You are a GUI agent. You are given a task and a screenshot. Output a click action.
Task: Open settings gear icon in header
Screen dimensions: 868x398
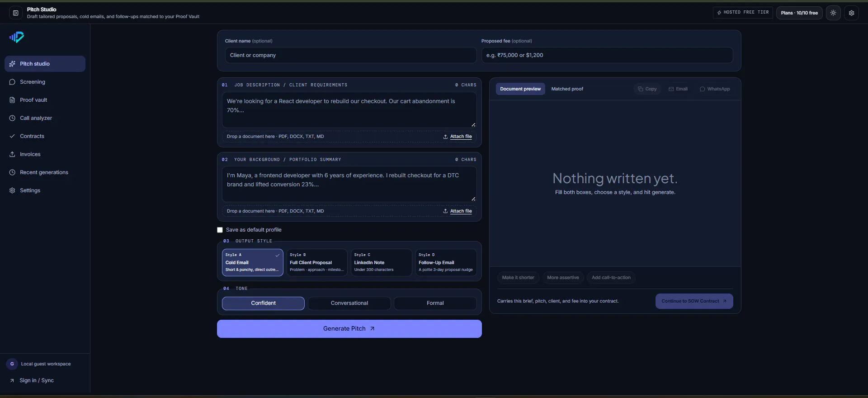(x=851, y=13)
